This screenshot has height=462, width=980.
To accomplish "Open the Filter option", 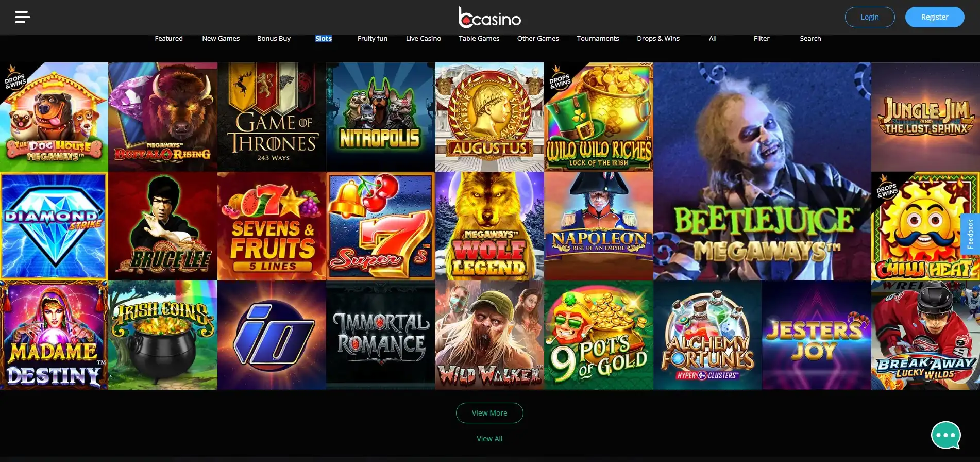I will [762, 38].
